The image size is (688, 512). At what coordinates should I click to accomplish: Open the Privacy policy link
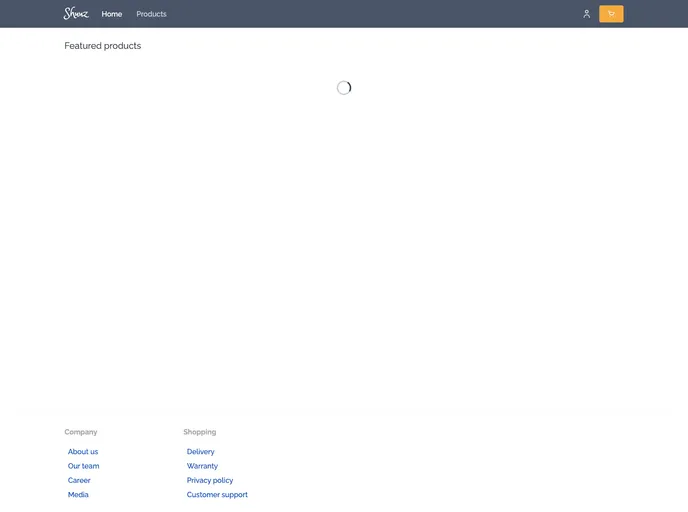coord(210,480)
